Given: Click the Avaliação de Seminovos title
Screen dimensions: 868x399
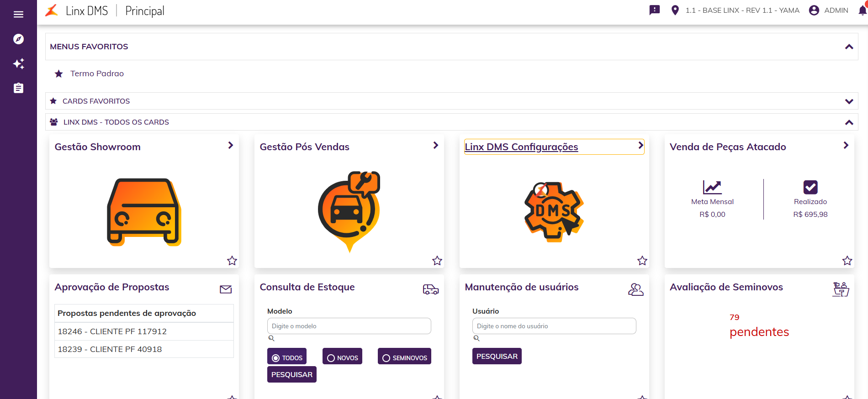Looking at the screenshot, I should tap(726, 287).
